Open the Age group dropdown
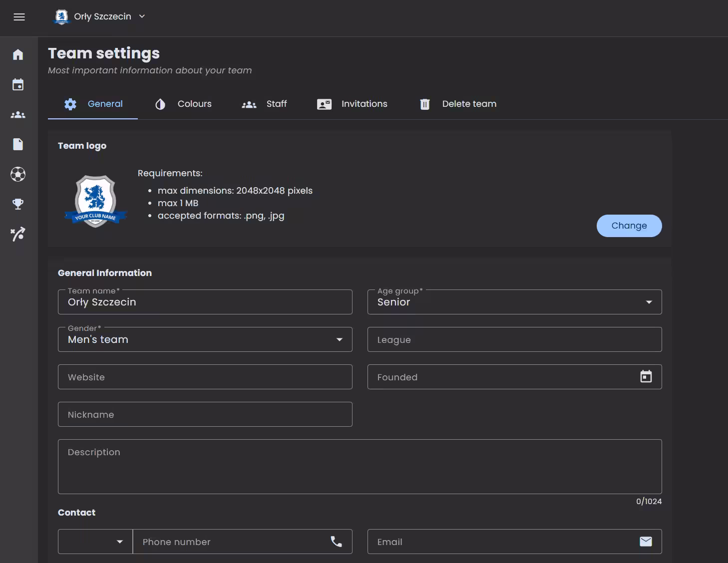This screenshot has height=563, width=728. [514, 302]
